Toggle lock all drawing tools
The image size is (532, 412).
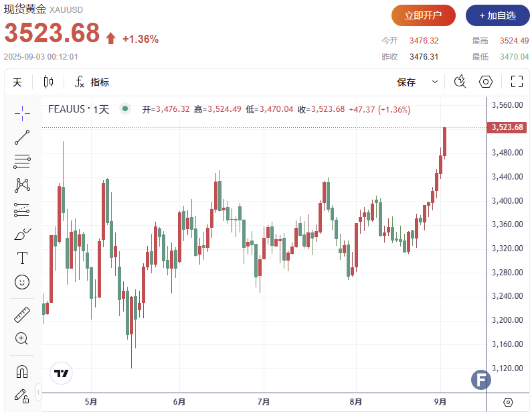coord(22,395)
